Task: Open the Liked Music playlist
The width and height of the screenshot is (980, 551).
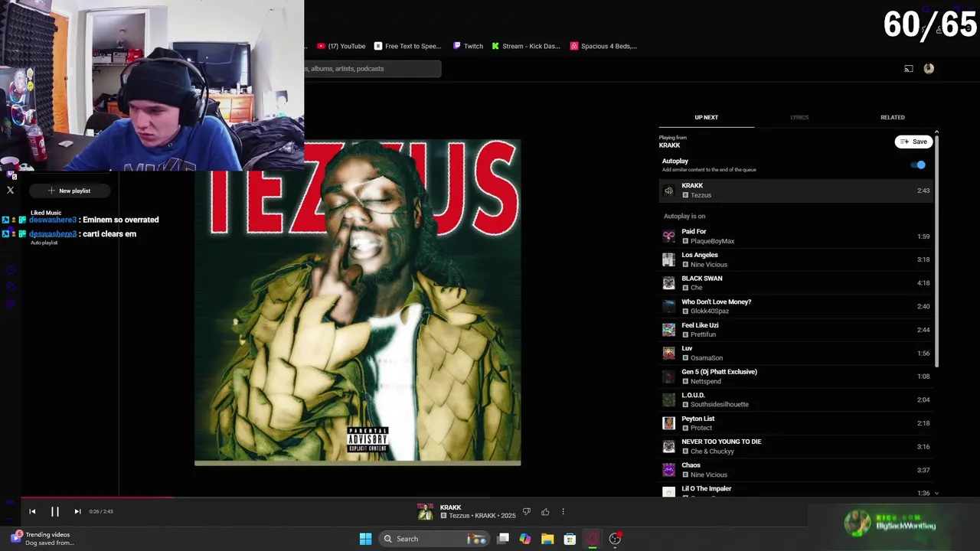Action: tap(46, 213)
